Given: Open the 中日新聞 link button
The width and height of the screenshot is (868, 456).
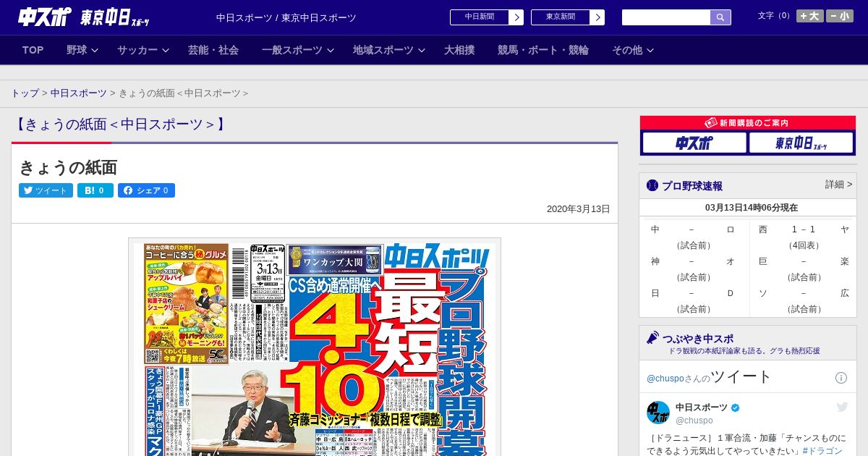Looking at the screenshot, I should coord(479,17).
